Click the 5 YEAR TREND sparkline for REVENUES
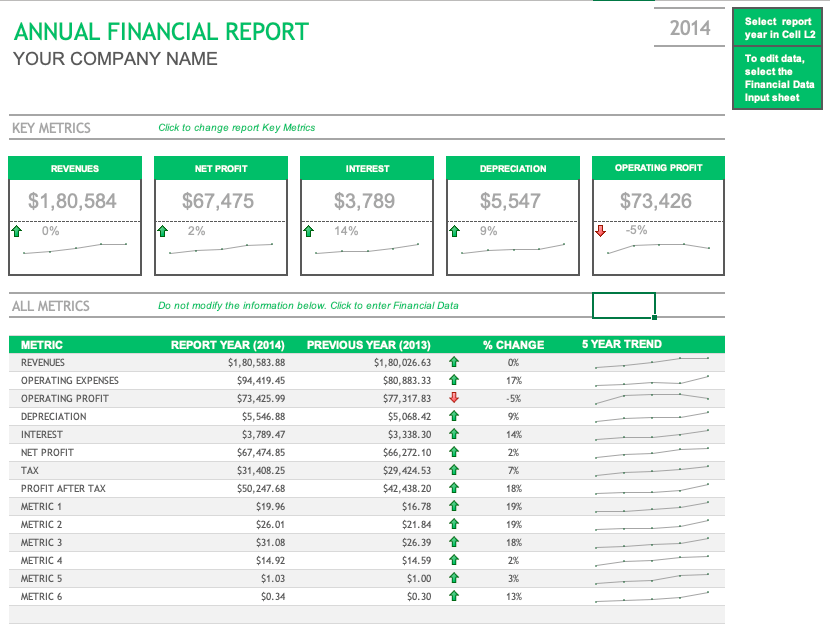 point(650,362)
